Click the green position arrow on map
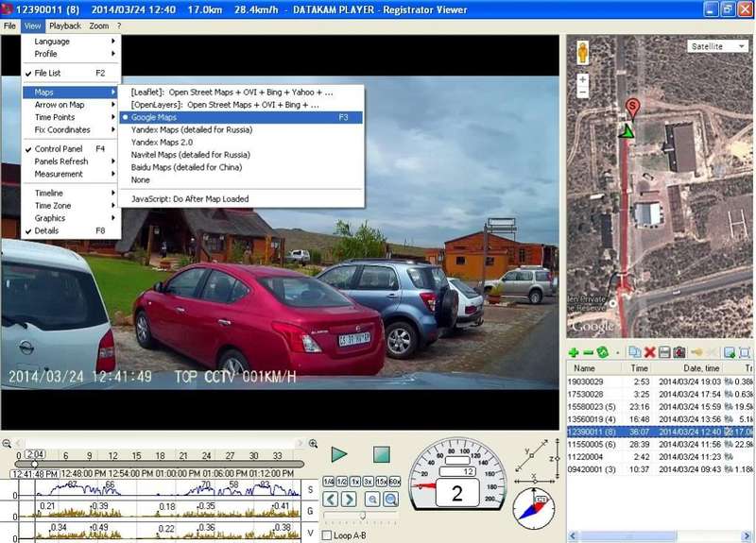Viewport: 756px width, 543px height. point(627,131)
